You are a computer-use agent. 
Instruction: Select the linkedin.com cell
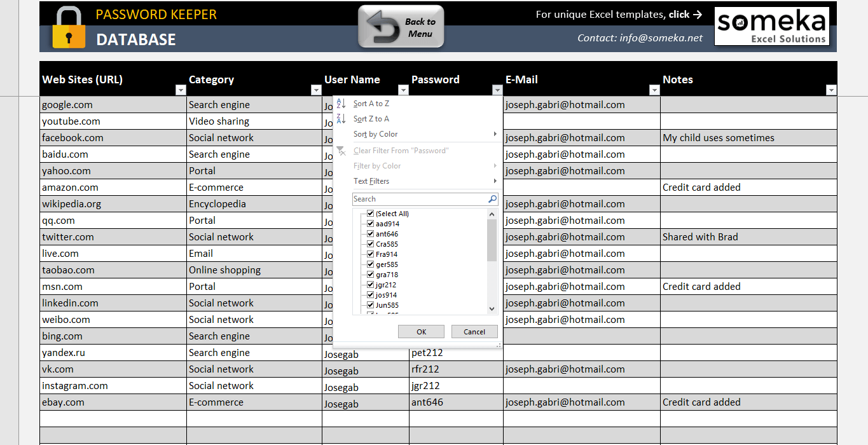click(113, 303)
